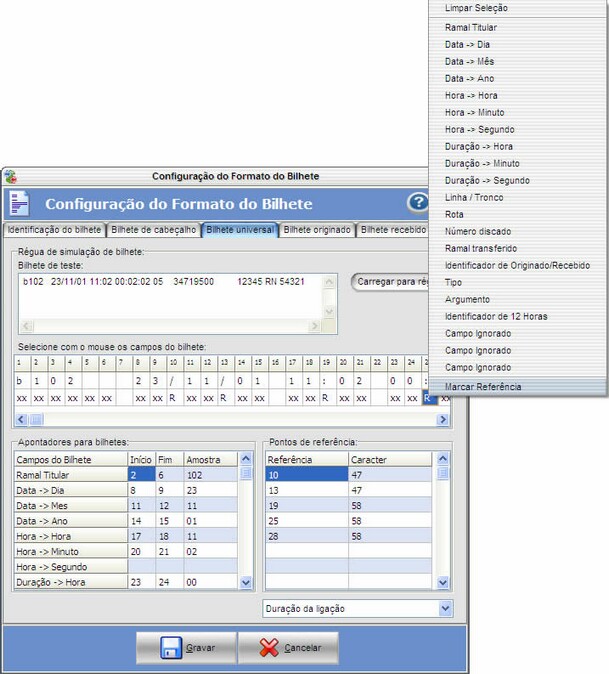Click the Carregar para régua button

coord(390,282)
